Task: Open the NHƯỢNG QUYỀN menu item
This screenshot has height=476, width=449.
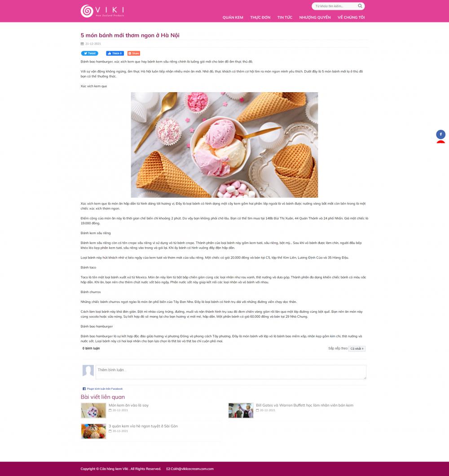Action: [315, 17]
